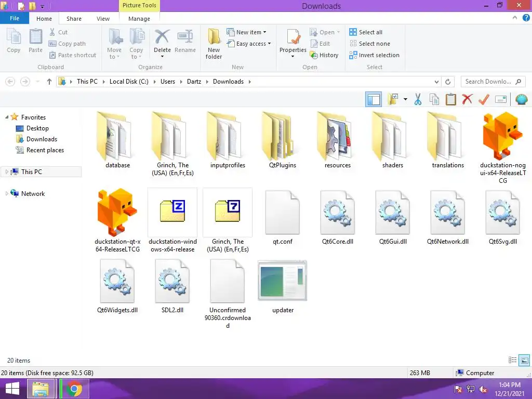Go up one folder level
Screen dimensions: 532x399
click(x=49, y=82)
